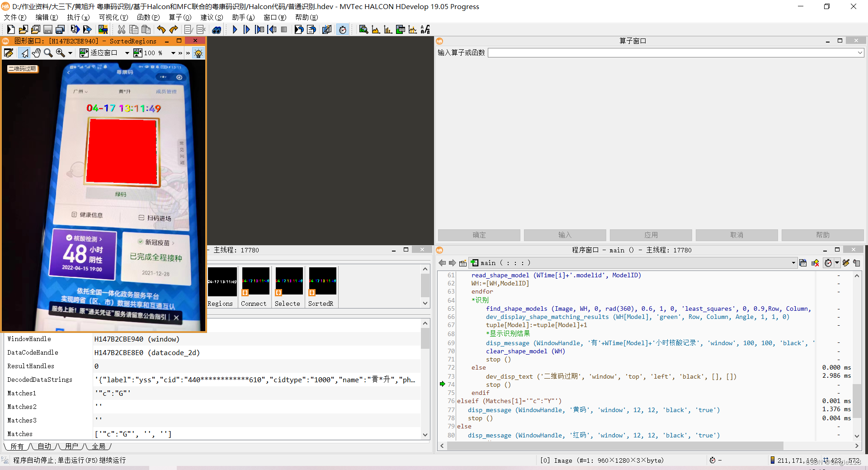This screenshot has width=868, height=470.
Task: Open the zoom-in tool dropdown arrow
Action: click(x=70, y=53)
